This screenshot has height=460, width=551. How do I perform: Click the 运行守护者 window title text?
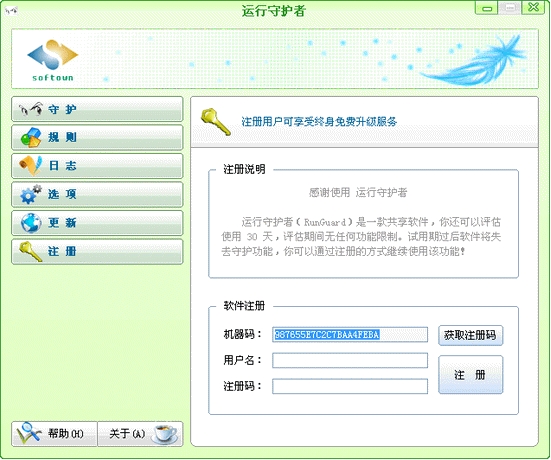(274, 11)
